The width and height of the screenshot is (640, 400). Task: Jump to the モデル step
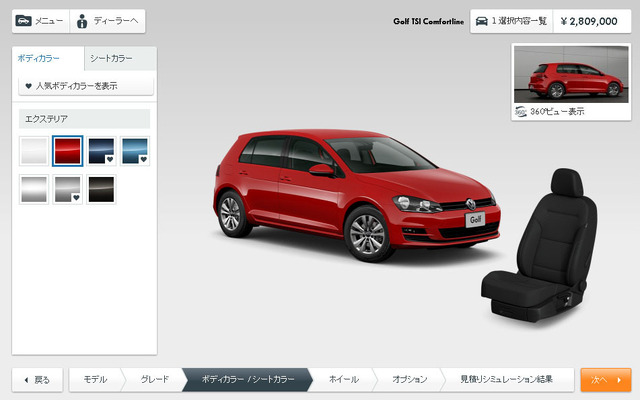(x=96, y=380)
